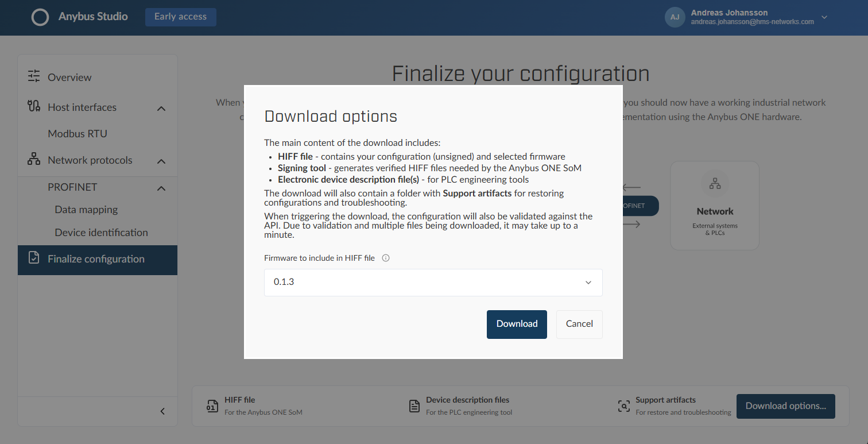Click the Finalize your configuration heading
This screenshot has width=868, height=444.
[x=521, y=74]
